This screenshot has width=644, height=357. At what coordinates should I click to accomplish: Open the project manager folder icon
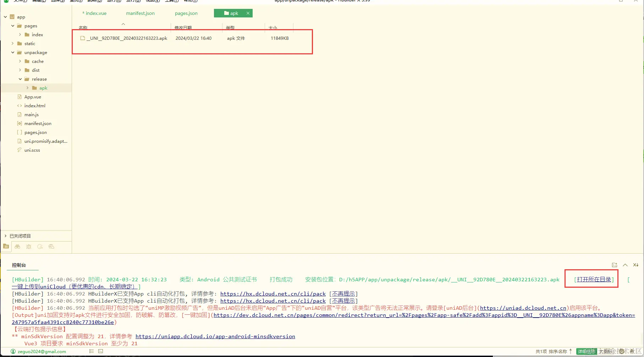(x=6, y=246)
